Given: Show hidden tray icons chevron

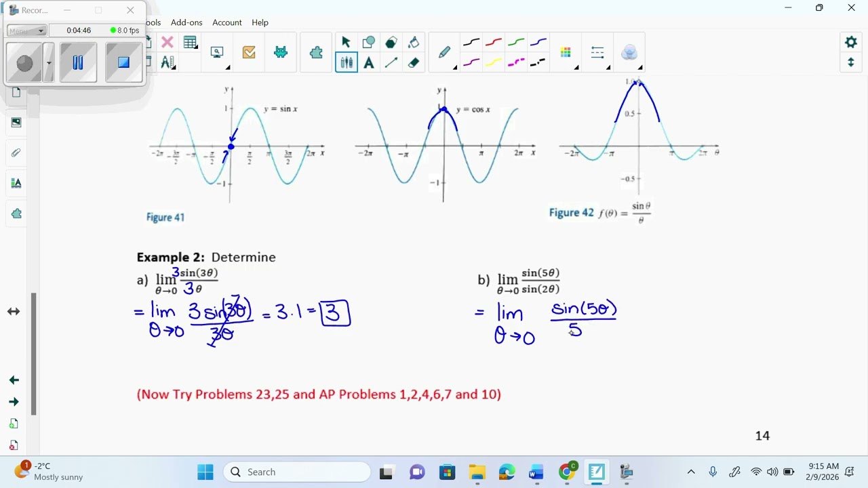Looking at the screenshot, I should (691, 472).
